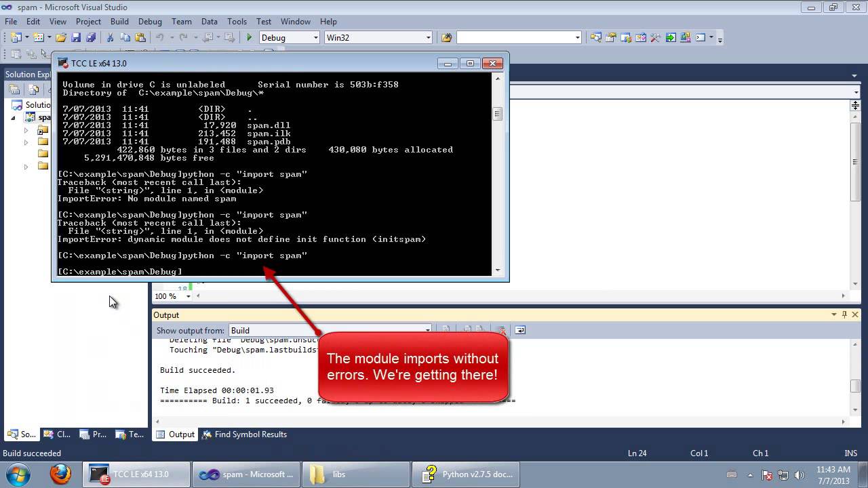Switch to TCC LE x64 taskbar button
This screenshot has width=868, height=488.
pyautogui.click(x=135, y=474)
